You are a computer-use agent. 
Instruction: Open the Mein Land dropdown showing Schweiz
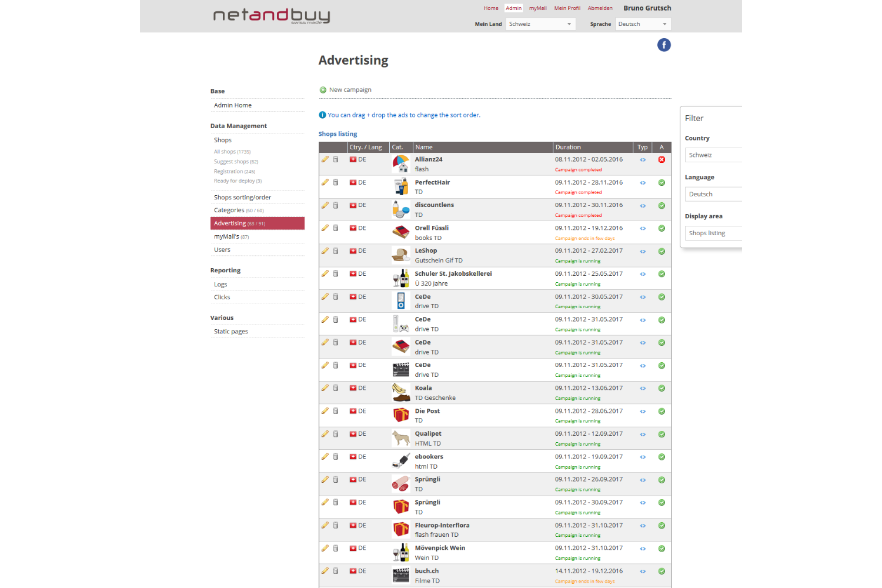tap(540, 24)
